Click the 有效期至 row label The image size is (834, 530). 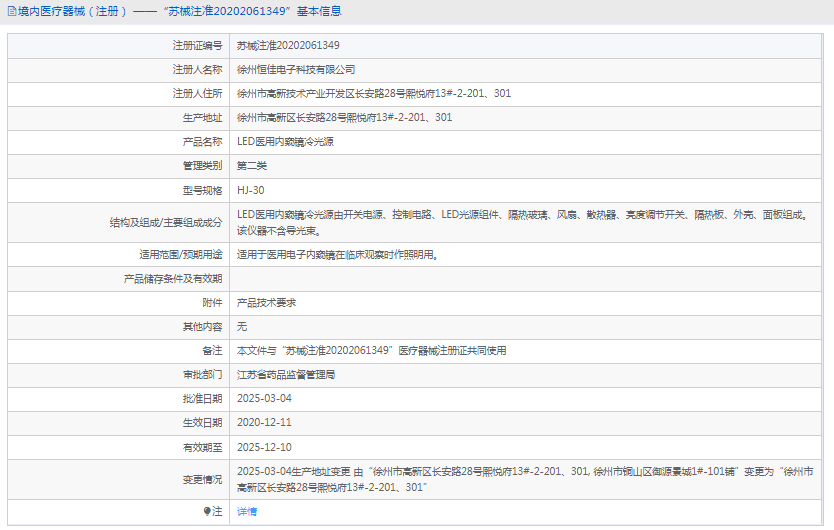click(202, 447)
